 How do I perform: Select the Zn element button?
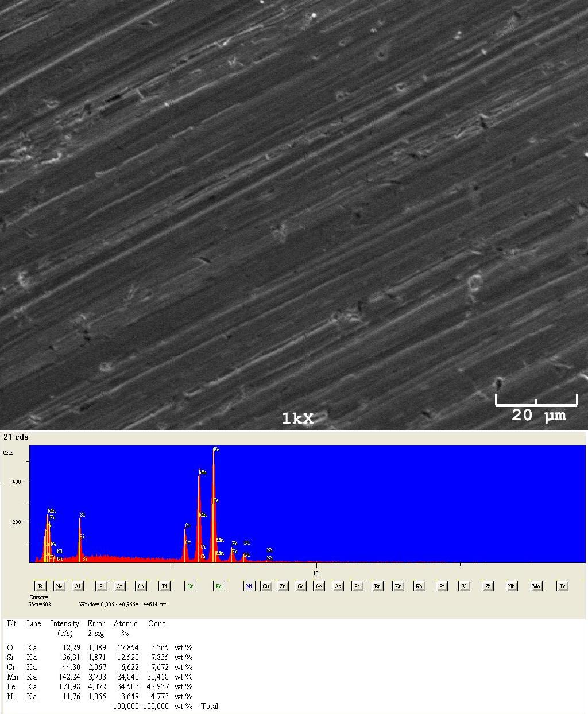pos(283,586)
